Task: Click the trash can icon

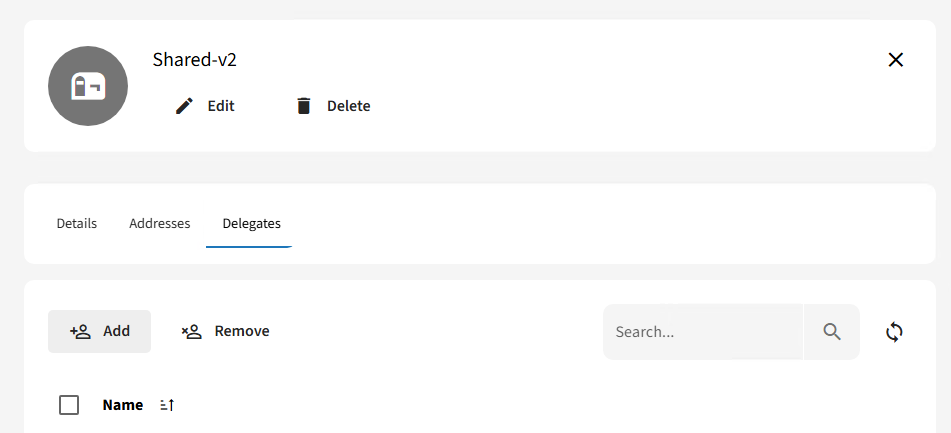Action: tap(304, 106)
